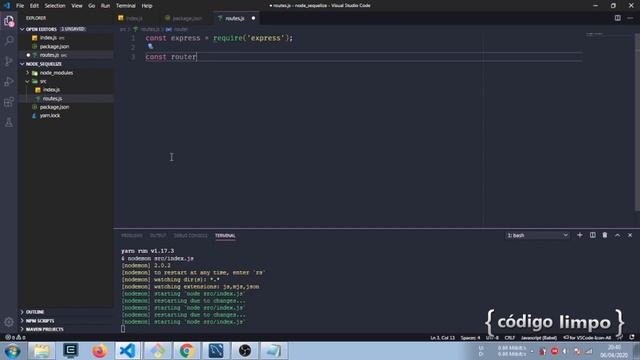Maximize the terminal panel size

pos(618,235)
